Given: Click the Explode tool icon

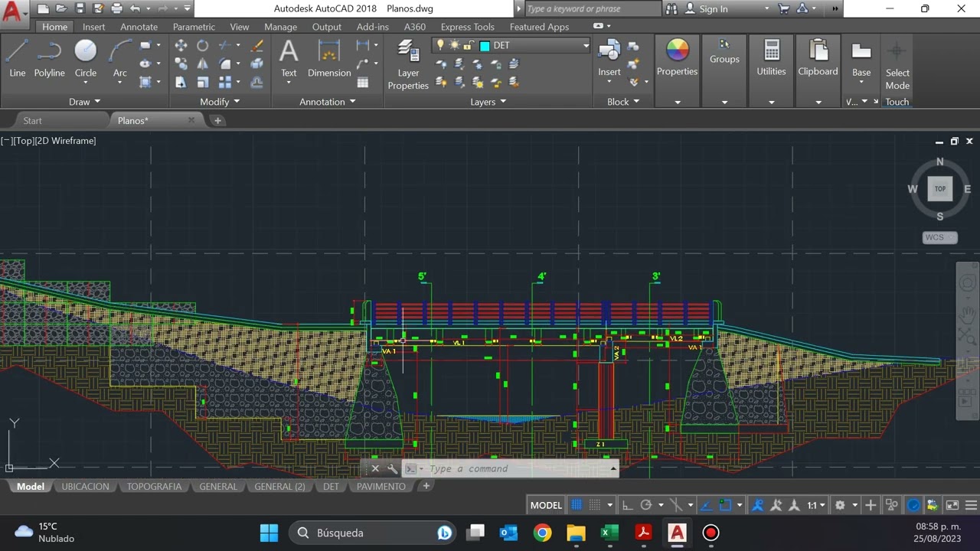Looking at the screenshot, I should tap(257, 64).
